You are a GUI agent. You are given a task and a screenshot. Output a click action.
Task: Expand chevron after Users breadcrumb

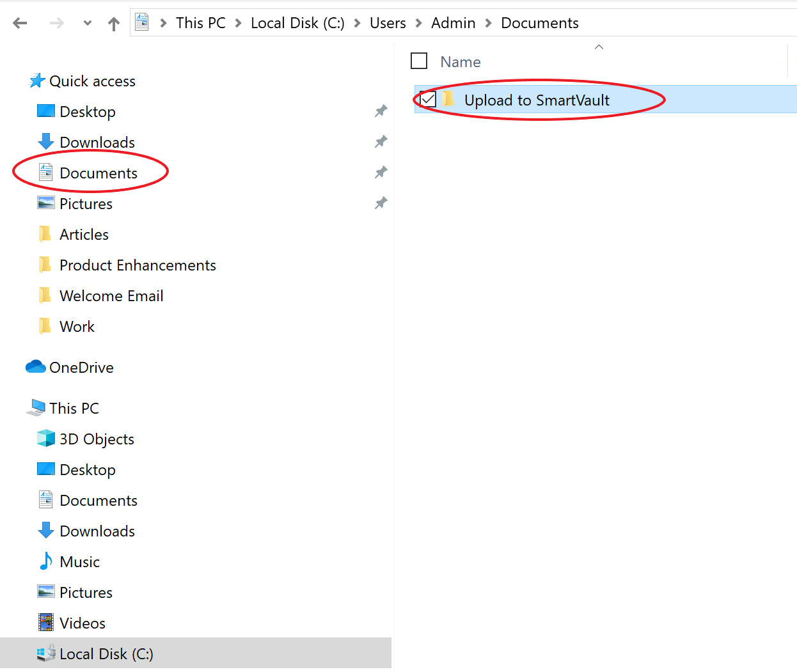(419, 23)
